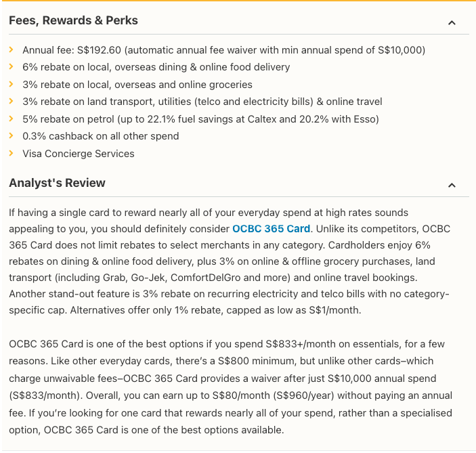This screenshot has width=476, height=453.
Task: Click the bullet arrow beside 3% groceries rebate
Action: pos(12,85)
